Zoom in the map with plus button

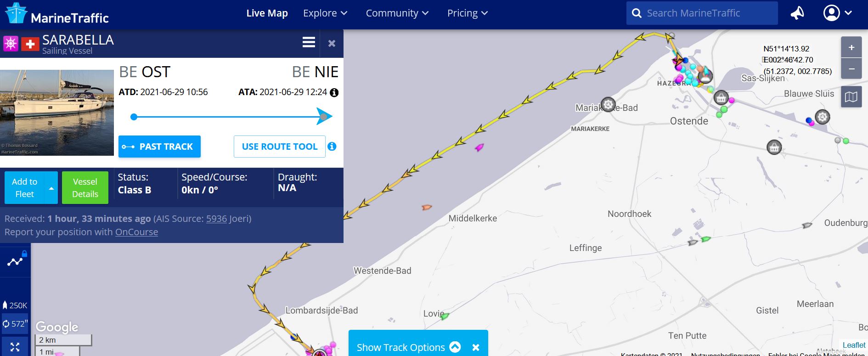click(851, 47)
